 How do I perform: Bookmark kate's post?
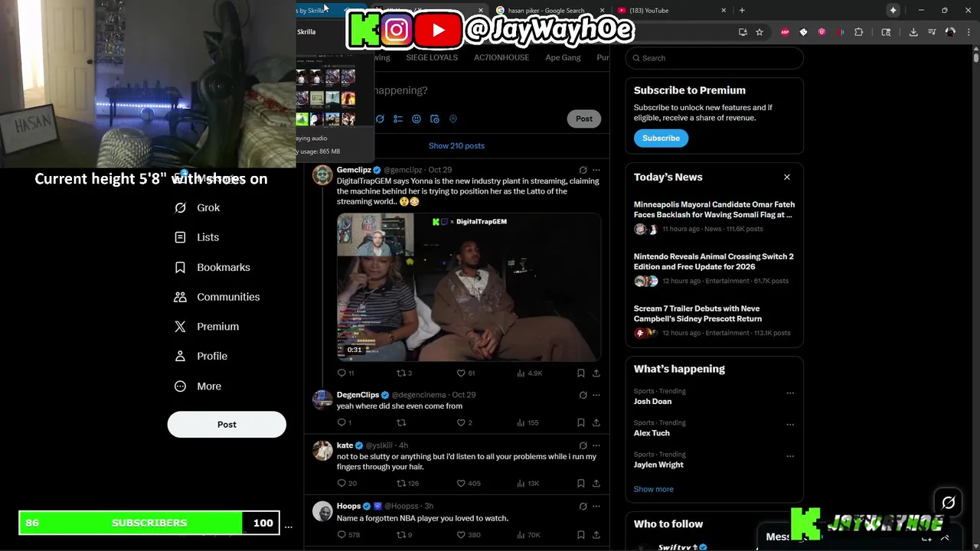(581, 483)
